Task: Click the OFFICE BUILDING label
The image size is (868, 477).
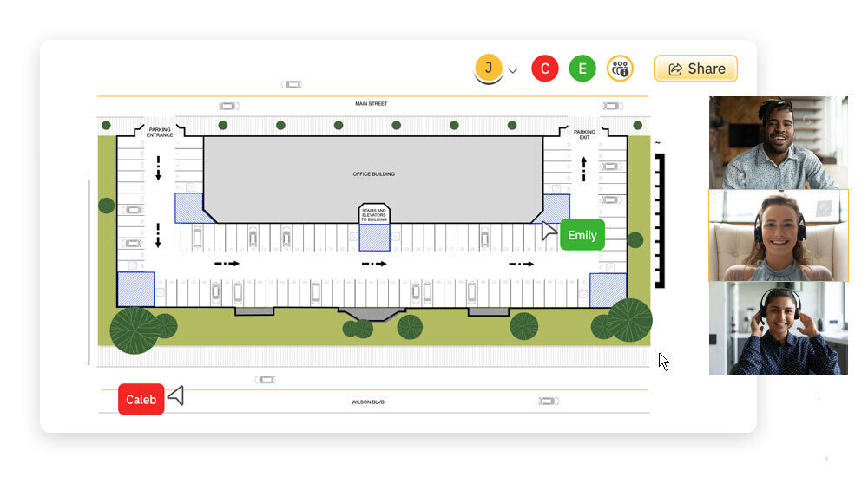Action: pos(373,173)
